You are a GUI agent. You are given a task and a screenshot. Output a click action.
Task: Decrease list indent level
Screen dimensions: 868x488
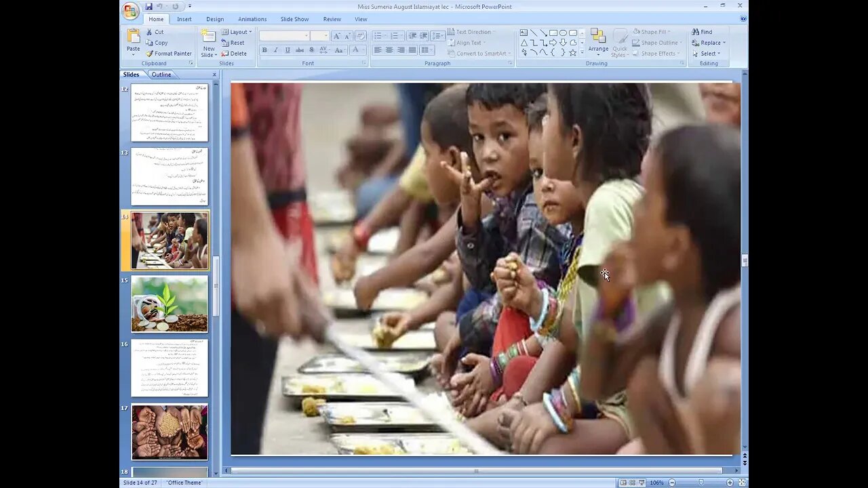point(412,36)
